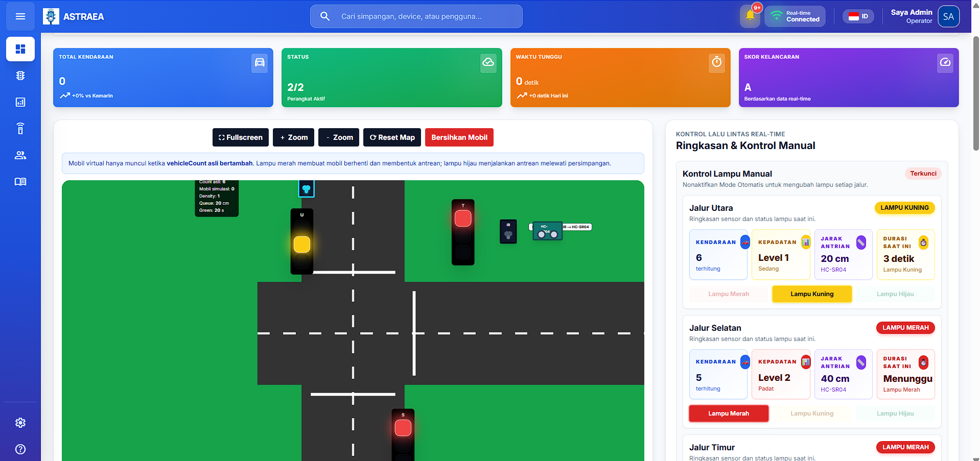
Task: Open the users icon in sidebar
Action: pos(20,155)
